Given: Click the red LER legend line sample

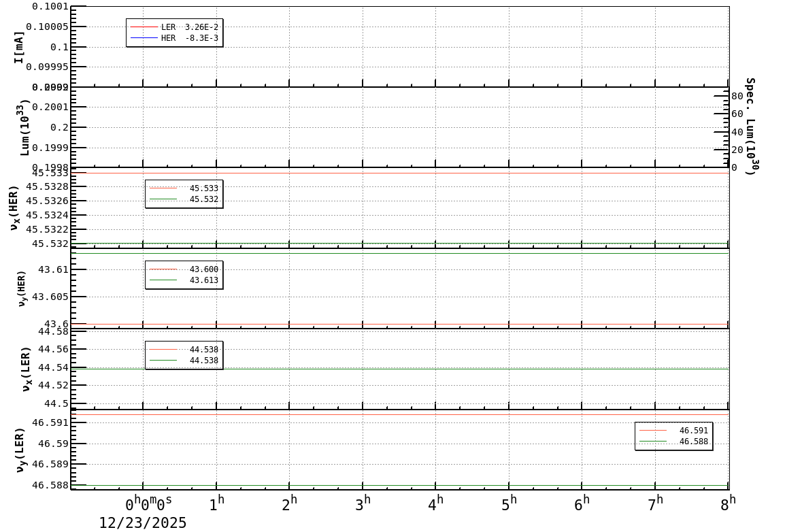Looking at the screenshot, I should pos(144,27).
